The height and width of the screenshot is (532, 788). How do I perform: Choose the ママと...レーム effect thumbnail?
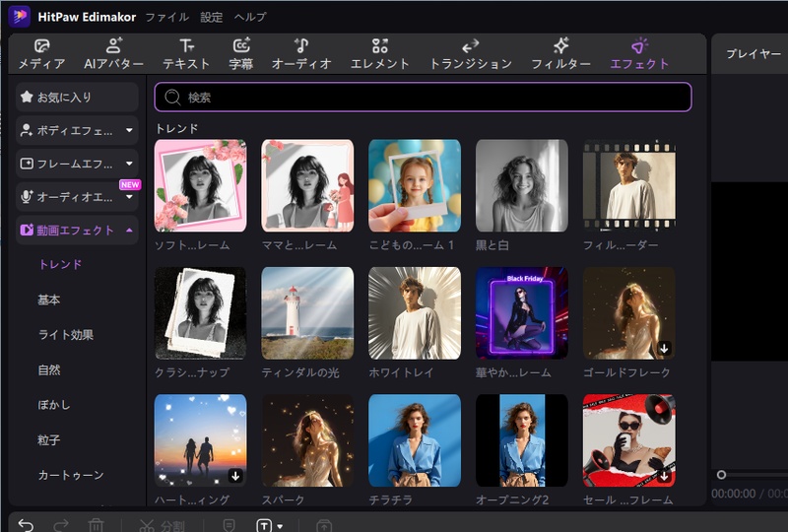(x=307, y=185)
